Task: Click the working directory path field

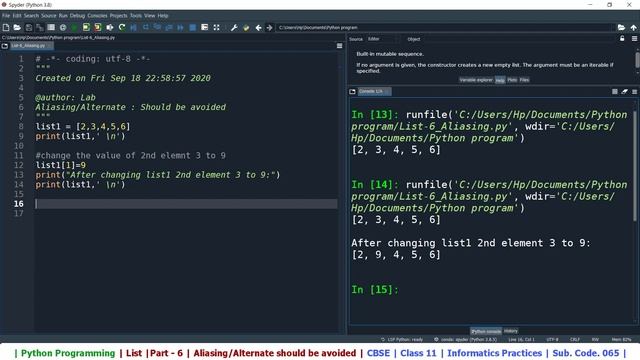Action: [x=445, y=27]
